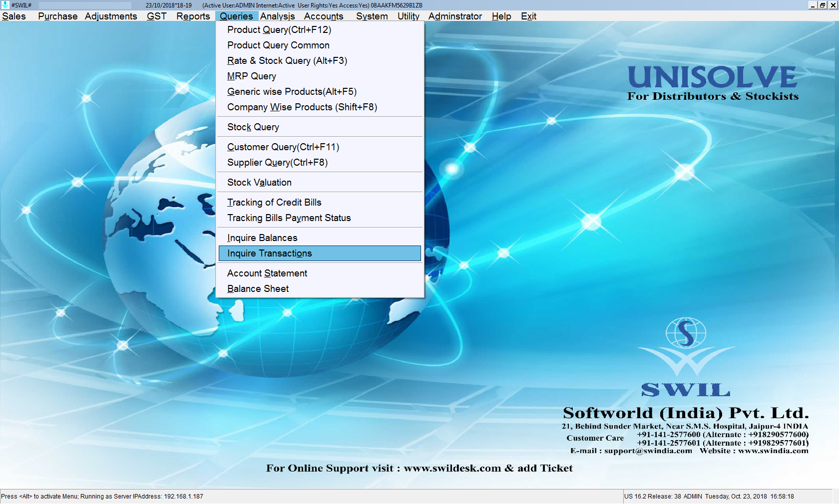
Task: Open the Sales menu
Action: point(14,16)
